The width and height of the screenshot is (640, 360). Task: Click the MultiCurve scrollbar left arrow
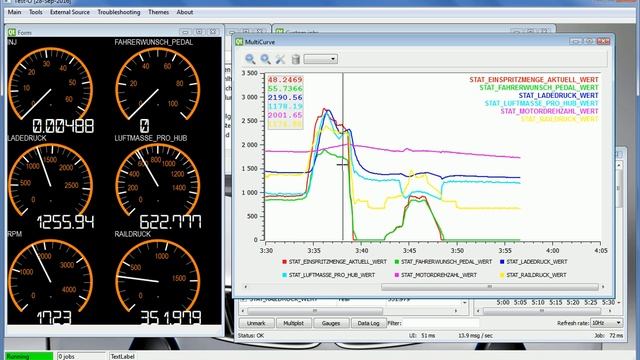tap(245, 287)
